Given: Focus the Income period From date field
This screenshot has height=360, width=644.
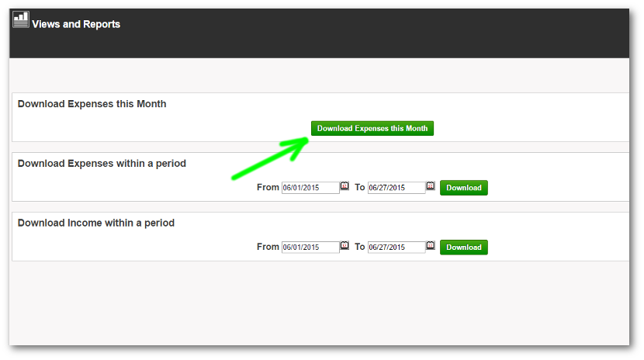Looking at the screenshot, I should coord(310,247).
